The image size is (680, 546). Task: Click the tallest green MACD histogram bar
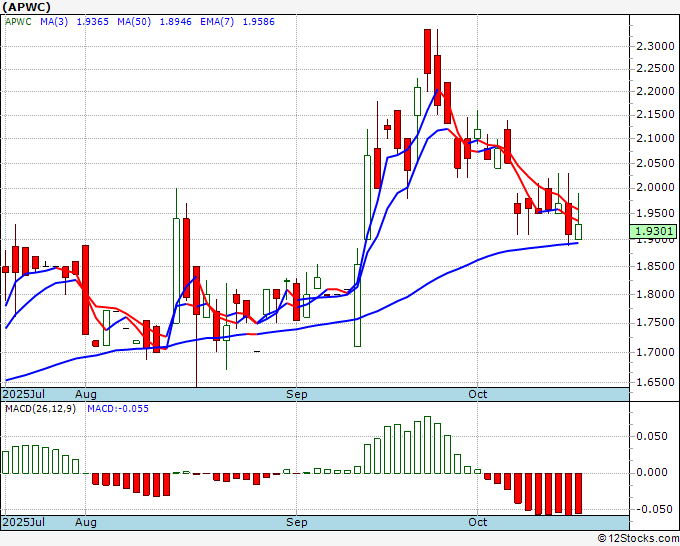(x=428, y=445)
